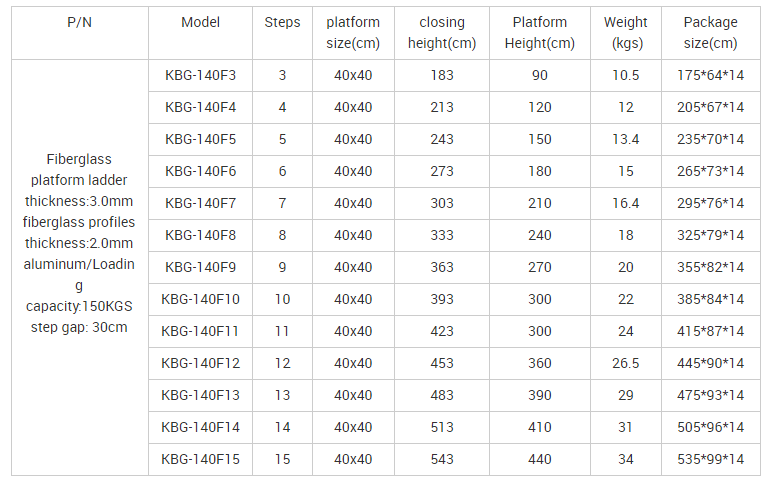This screenshot has width=775, height=483.
Task: Click the KBG-140F7 model cell
Action: [x=201, y=203]
